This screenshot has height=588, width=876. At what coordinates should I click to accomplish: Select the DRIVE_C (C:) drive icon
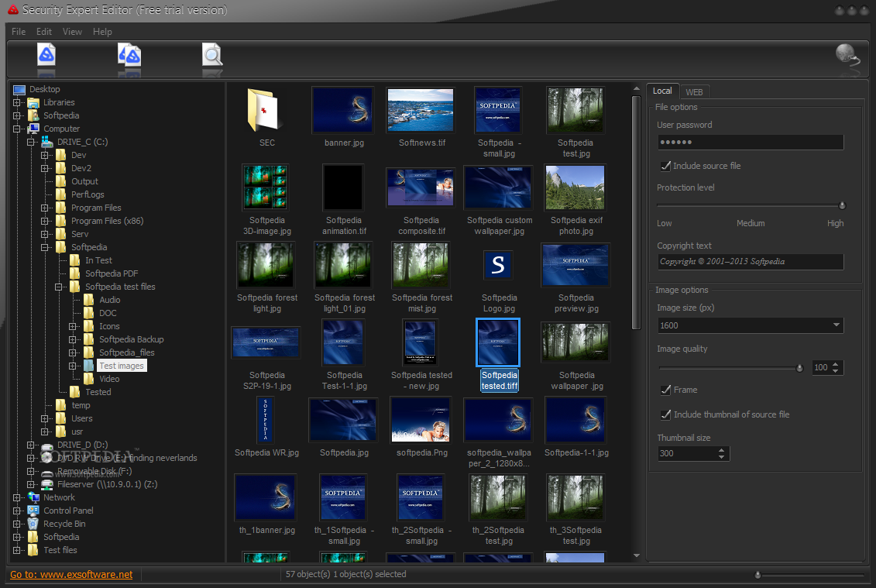47,142
